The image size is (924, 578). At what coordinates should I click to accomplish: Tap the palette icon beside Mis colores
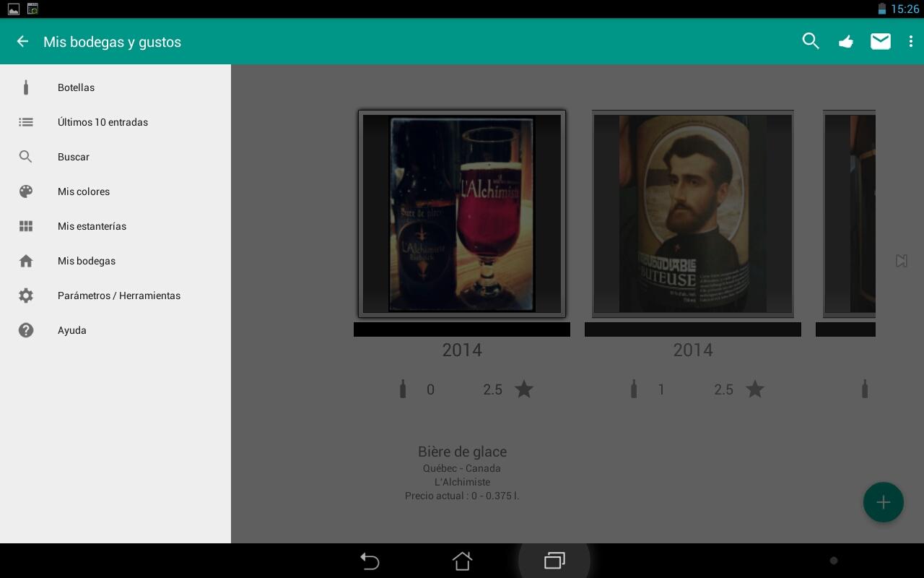click(26, 191)
